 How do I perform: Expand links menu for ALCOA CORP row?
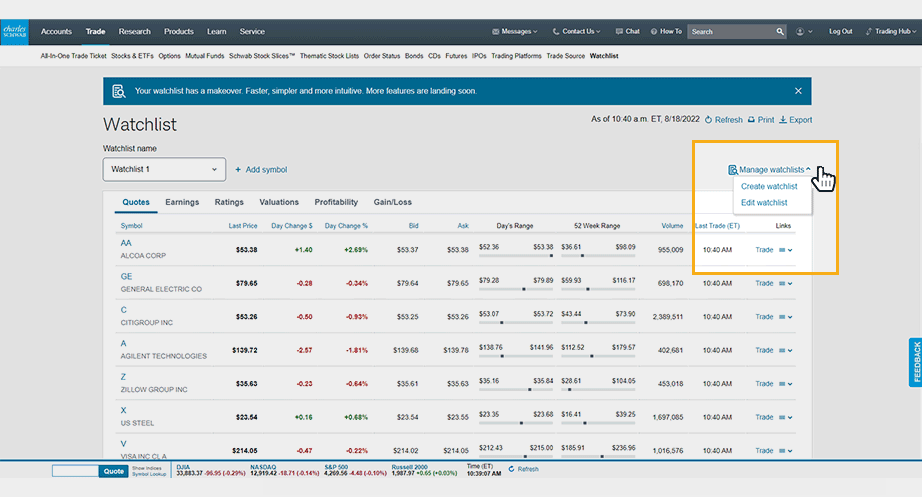(x=786, y=250)
